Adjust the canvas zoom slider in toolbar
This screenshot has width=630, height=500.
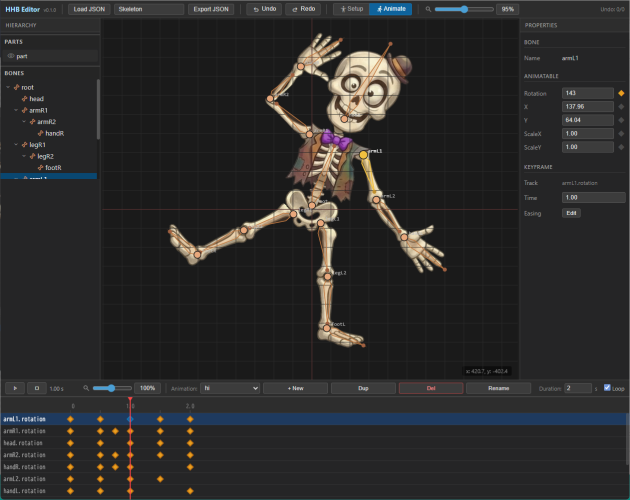click(463, 8)
